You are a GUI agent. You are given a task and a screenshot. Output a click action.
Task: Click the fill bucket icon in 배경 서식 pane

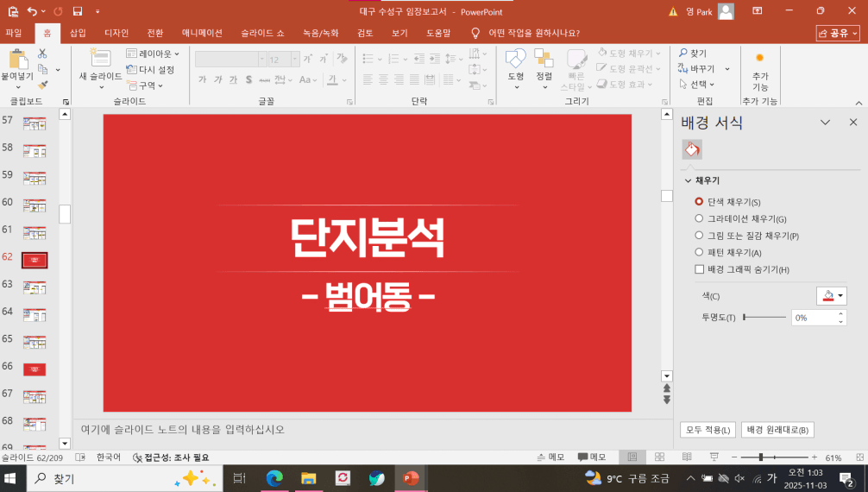click(692, 149)
